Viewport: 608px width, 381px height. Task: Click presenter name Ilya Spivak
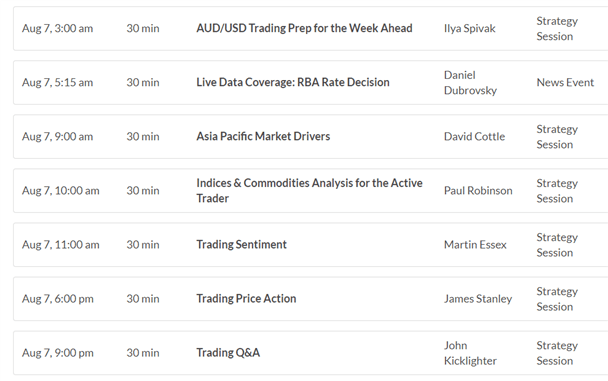tap(470, 28)
